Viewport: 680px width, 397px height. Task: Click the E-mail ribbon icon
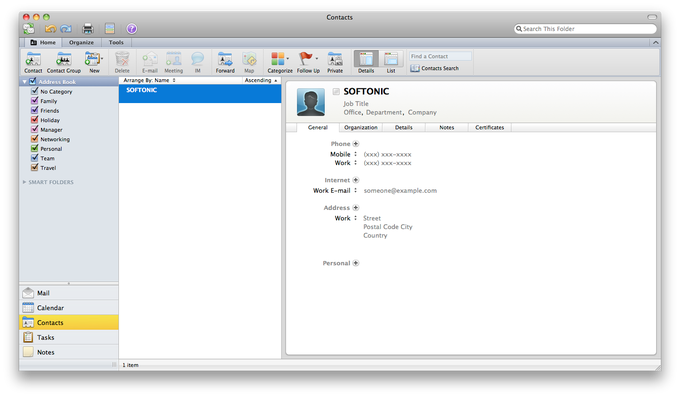(150, 62)
